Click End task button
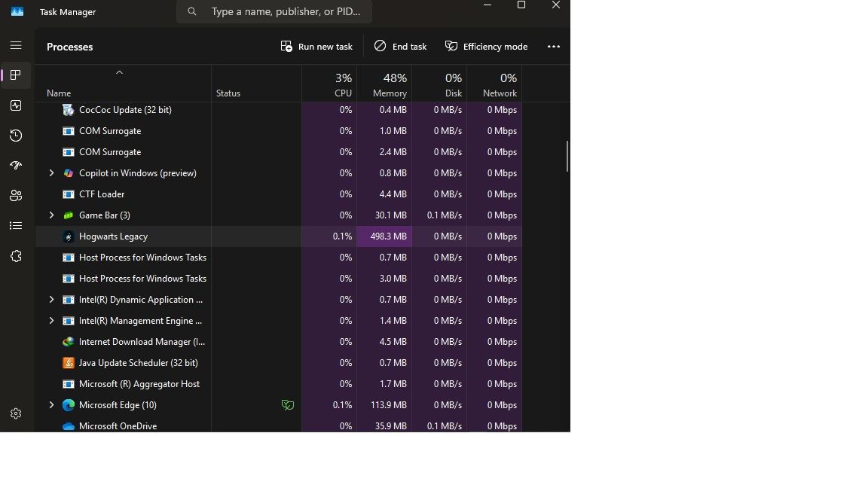Image resolution: width=868 pixels, height=488 pixels. [x=400, y=47]
